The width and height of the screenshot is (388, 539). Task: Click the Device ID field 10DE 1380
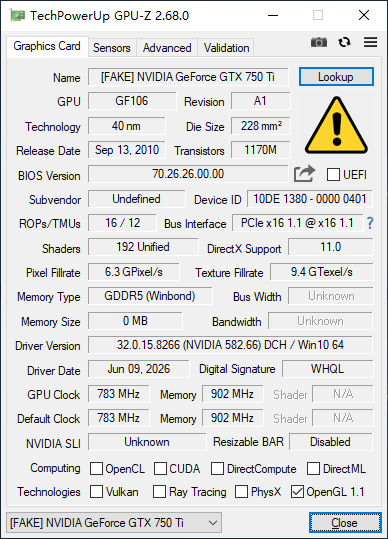[x=310, y=199]
